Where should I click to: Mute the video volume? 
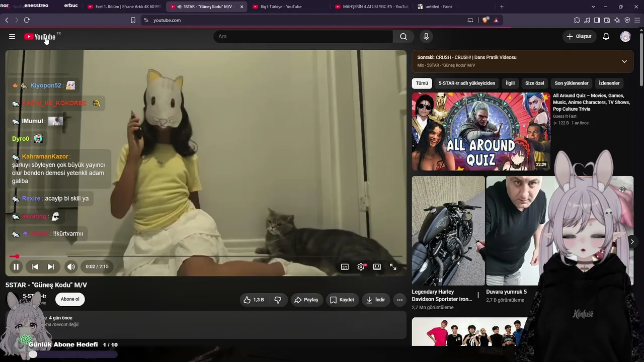71,267
